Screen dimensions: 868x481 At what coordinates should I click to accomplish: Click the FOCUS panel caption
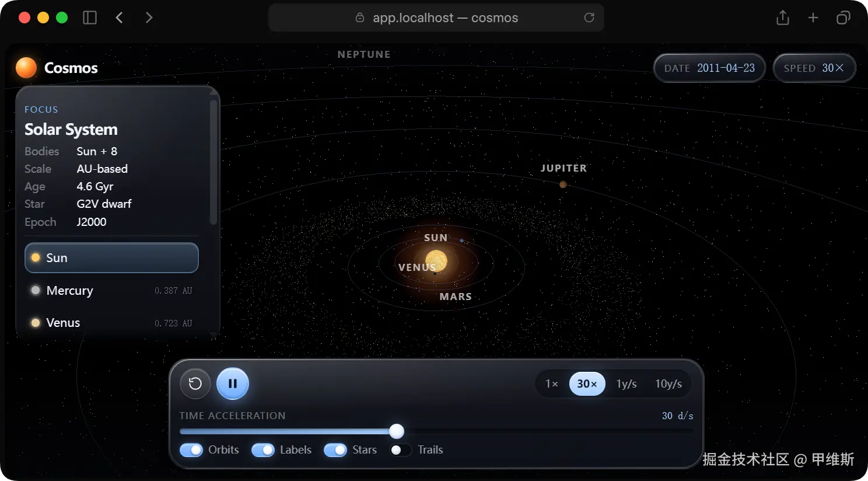click(41, 109)
